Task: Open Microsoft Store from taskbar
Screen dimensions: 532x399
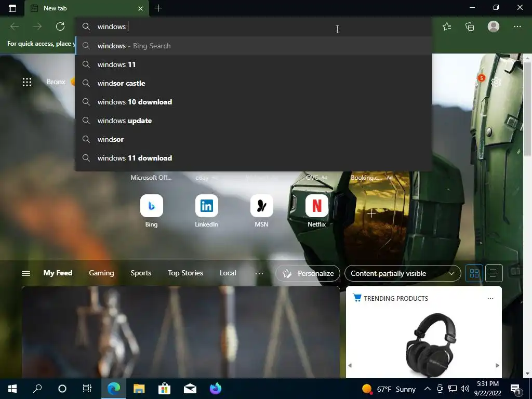Action: click(x=164, y=389)
